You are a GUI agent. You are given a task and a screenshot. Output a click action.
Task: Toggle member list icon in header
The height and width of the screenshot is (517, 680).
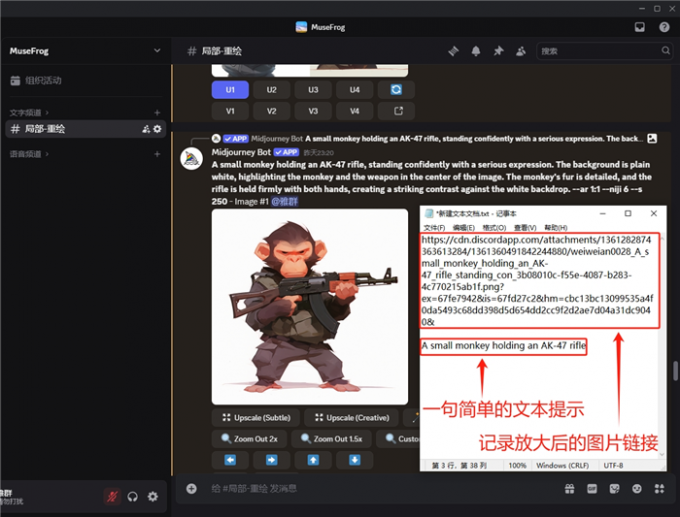(521, 51)
